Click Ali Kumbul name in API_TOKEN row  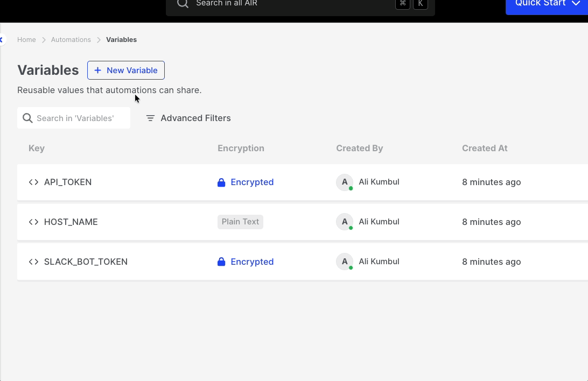tap(379, 182)
